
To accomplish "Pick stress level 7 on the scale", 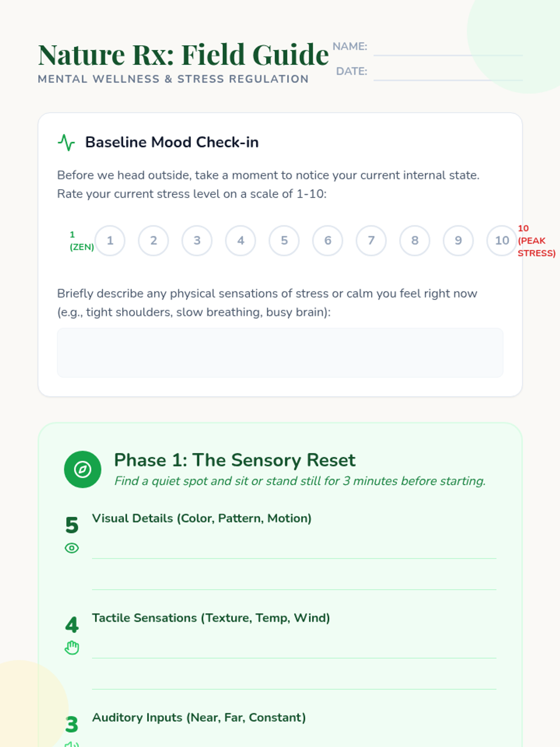I will coord(371,240).
